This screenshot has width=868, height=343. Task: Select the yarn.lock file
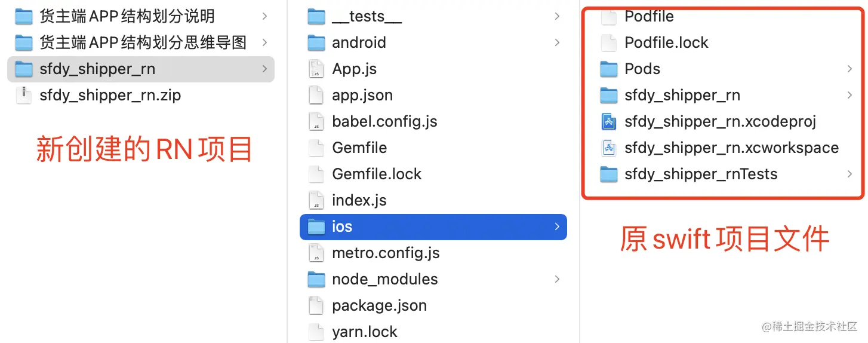[364, 332]
